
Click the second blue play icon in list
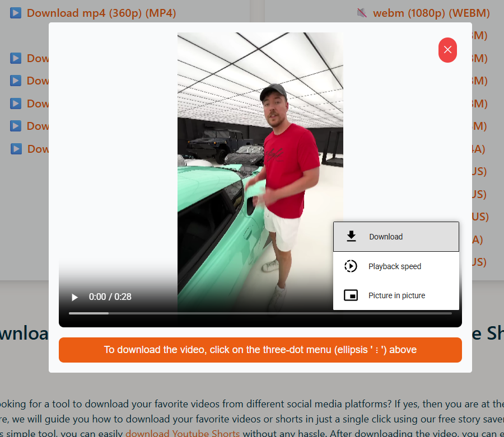16,58
